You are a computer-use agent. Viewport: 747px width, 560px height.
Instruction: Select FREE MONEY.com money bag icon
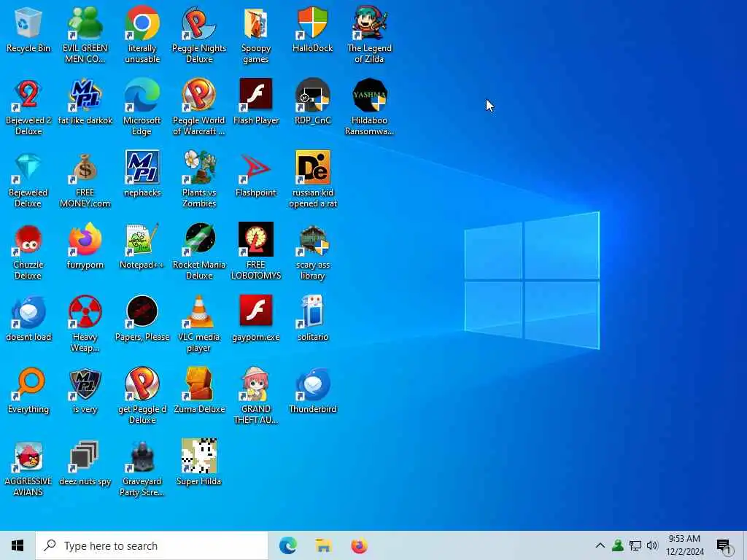coord(85,179)
